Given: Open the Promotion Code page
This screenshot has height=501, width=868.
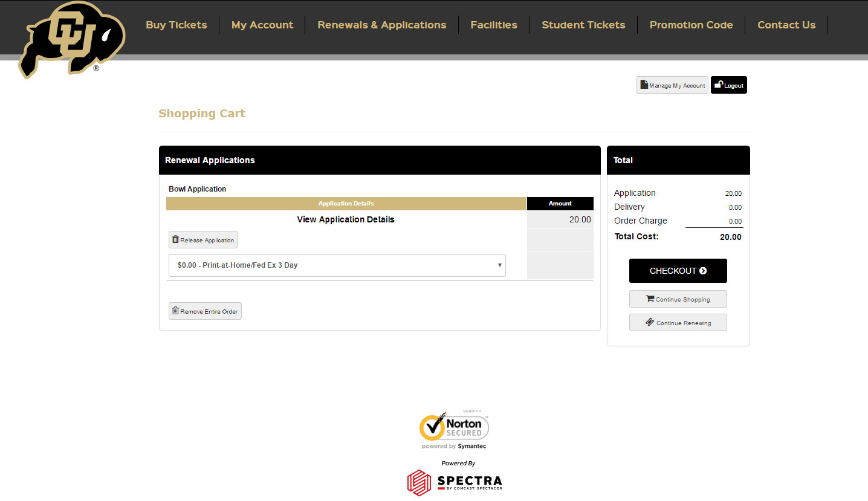Looking at the screenshot, I should click(691, 25).
